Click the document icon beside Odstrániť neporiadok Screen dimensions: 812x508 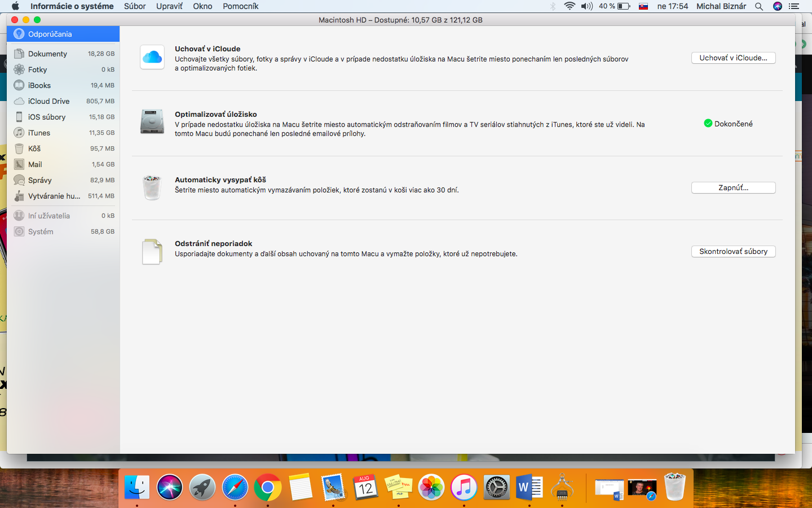click(152, 252)
